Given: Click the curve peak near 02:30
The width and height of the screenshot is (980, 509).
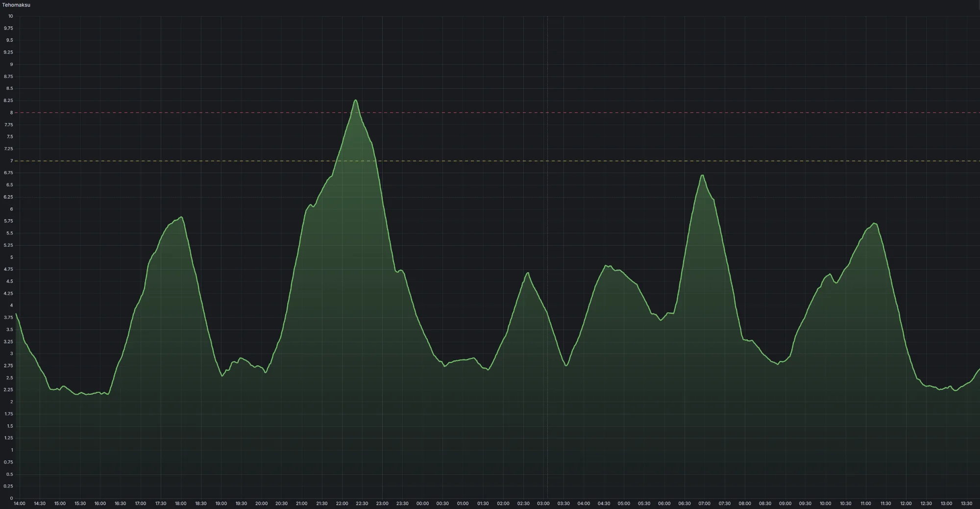Looking at the screenshot, I should 528,273.
